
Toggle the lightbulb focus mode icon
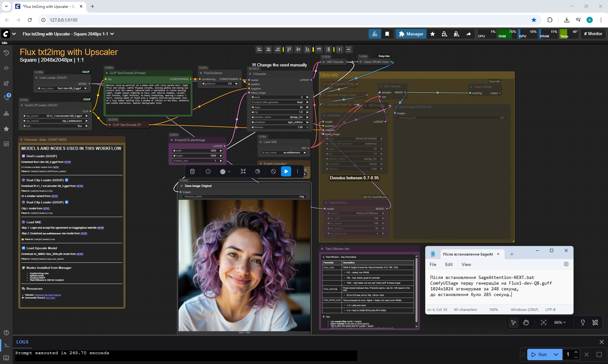(x=582, y=322)
